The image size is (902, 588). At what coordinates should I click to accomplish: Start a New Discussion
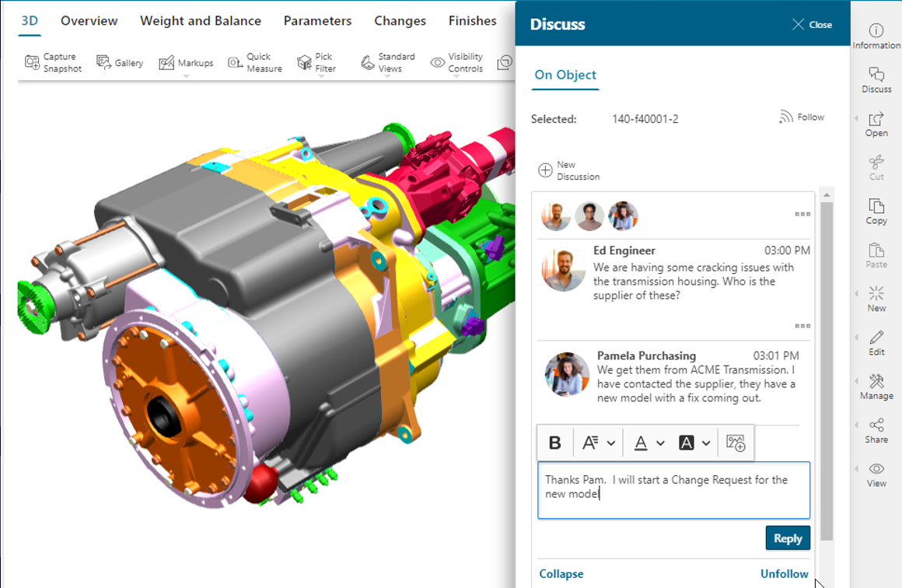pyautogui.click(x=568, y=170)
